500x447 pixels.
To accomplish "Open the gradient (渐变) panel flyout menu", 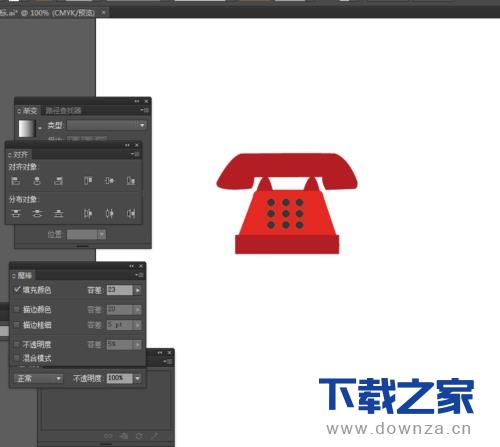I will coord(145,110).
